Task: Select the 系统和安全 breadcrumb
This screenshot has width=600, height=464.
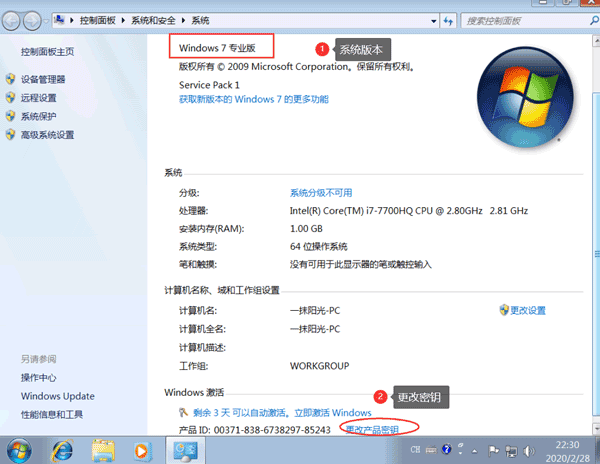Action: tap(153, 21)
